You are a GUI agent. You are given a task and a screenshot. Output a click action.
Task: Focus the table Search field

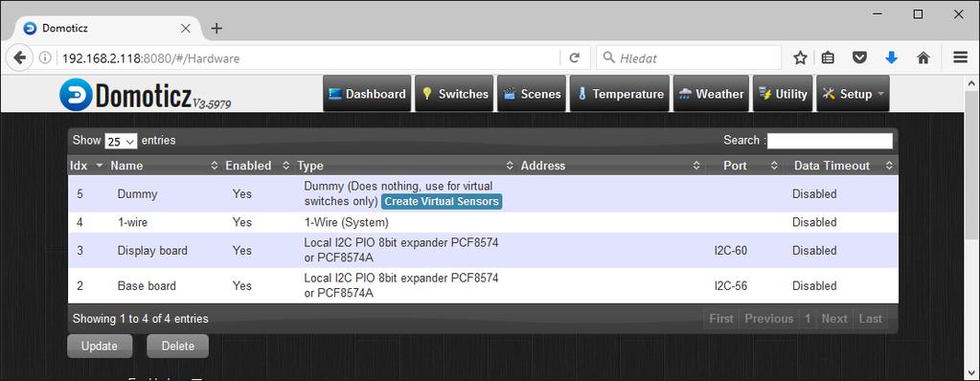coord(830,141)
